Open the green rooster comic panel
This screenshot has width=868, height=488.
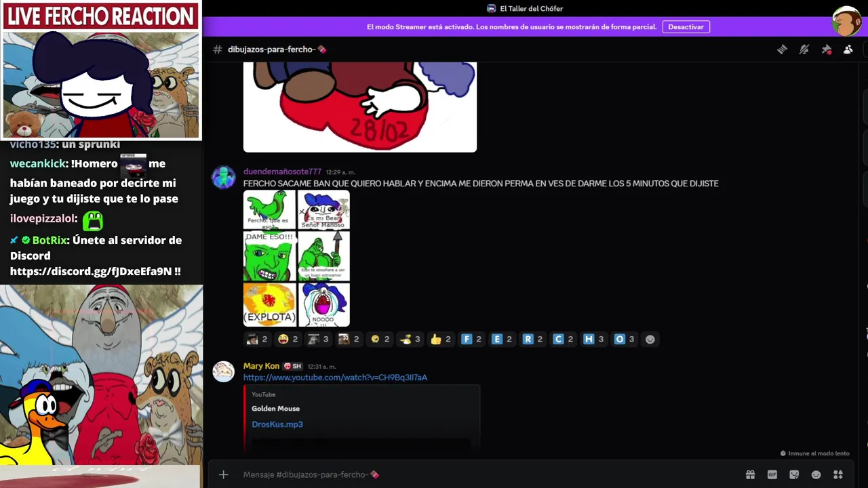[269, 209]
